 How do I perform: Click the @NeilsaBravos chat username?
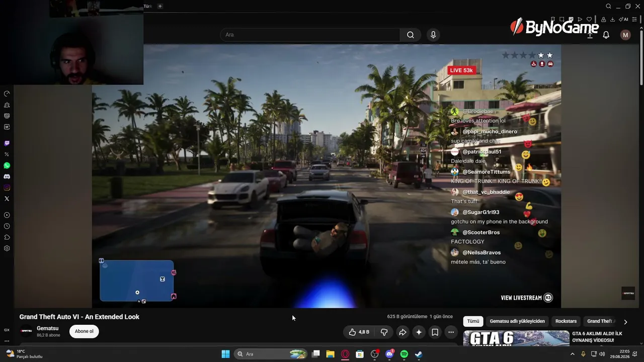click(x=481, y=252)
